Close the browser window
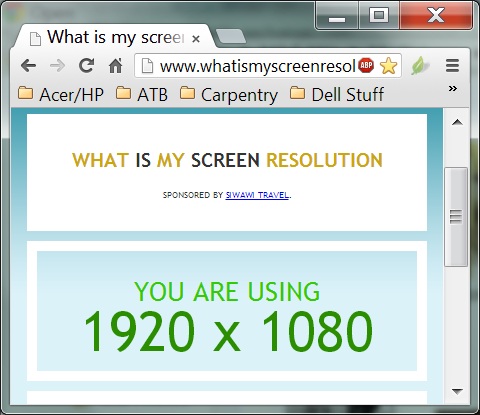 coord(436,16)
